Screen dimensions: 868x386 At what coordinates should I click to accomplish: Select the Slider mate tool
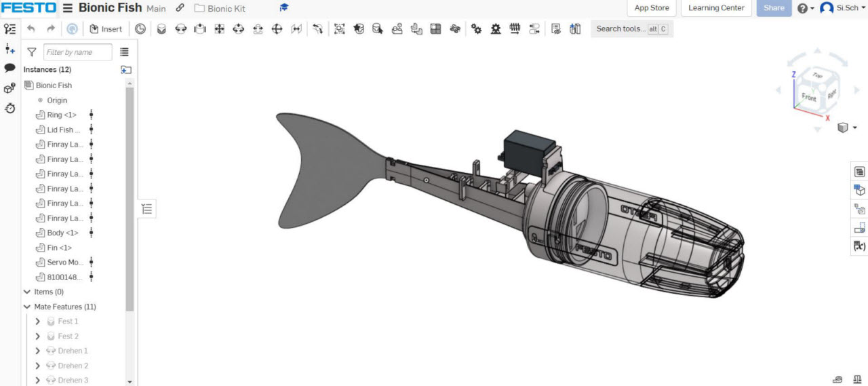[x=200, y=29]
